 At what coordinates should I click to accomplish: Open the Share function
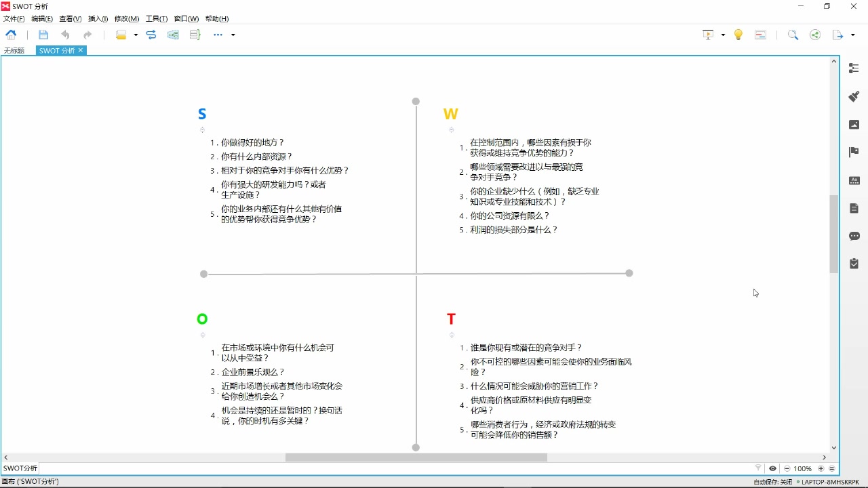coord(815,34)
